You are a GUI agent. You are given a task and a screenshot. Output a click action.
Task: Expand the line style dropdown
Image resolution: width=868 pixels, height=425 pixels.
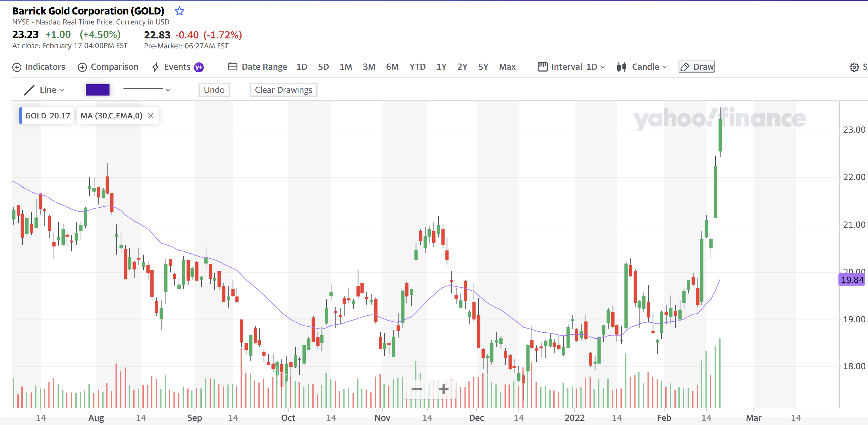tap(147, 90)
